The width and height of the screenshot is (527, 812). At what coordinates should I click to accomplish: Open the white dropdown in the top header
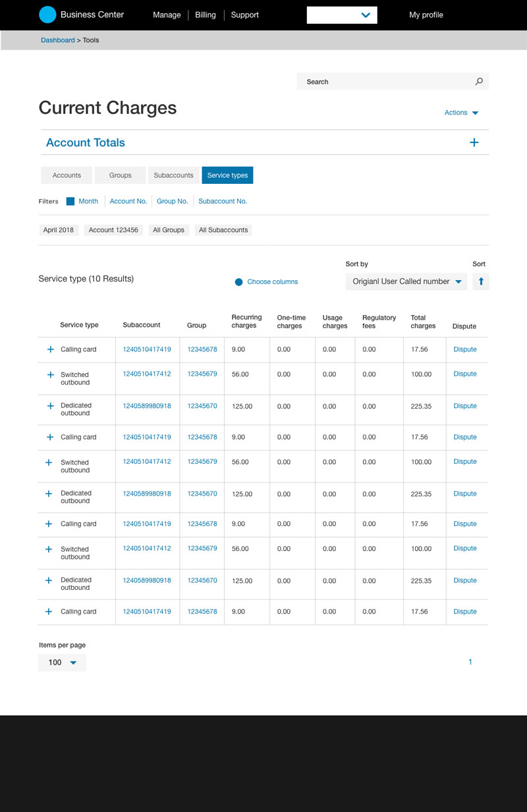pos(342,15)
